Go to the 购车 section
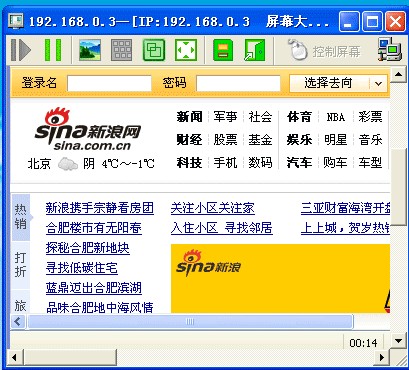The width and height of the screenshot is (409, 370). tap(335, 163)
